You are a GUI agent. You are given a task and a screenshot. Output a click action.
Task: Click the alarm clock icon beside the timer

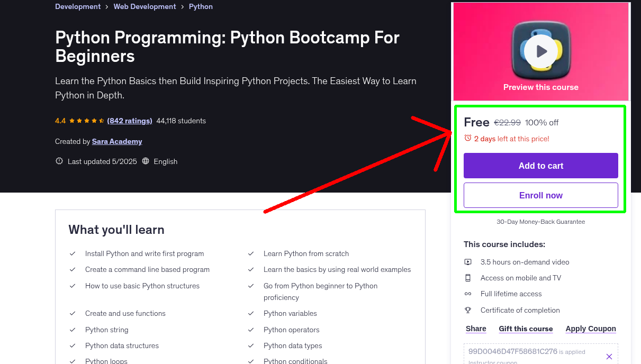(x=468, y=138)
